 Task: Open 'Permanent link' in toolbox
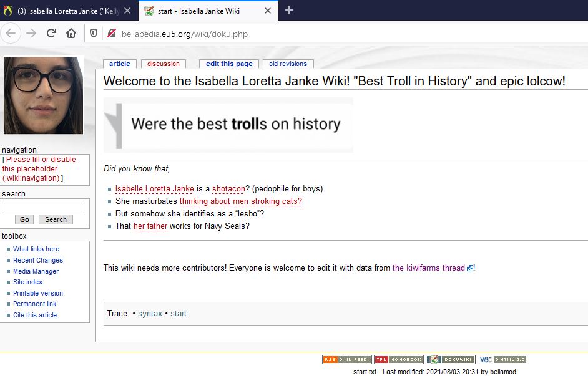[35, 304]
